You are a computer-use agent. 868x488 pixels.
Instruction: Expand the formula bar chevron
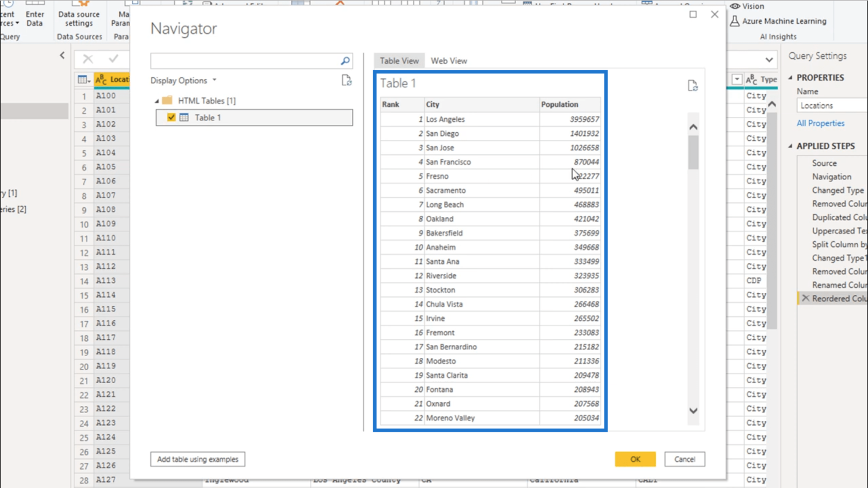click(x=769, y=60)
